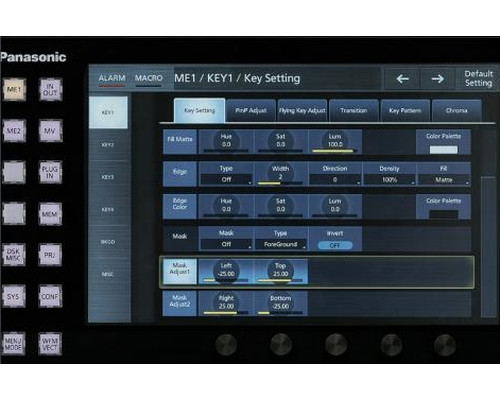This screenshot has height=400, width=500.
Task: Select the Mask Adjust2 row label
Action: [180, 303]
